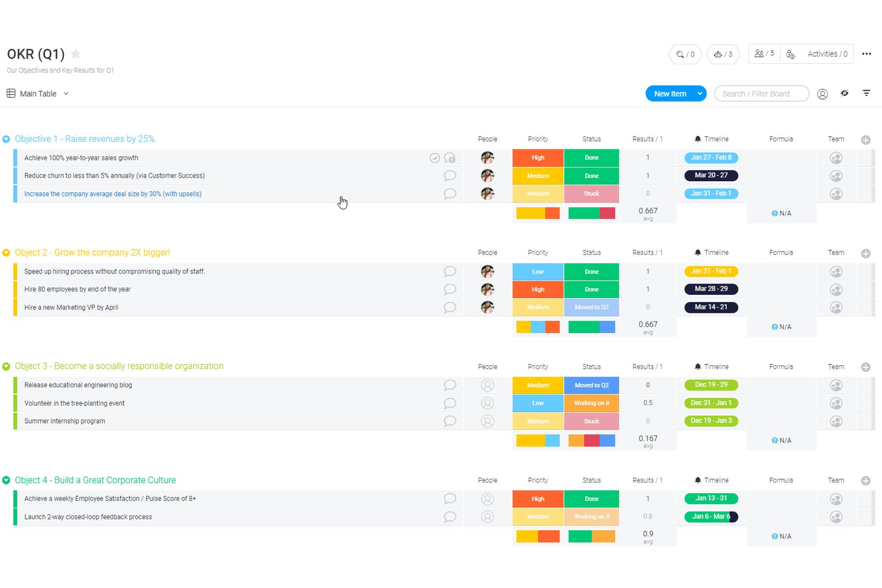The image size is (882, 588).
Task: Click N/A formula summary in Object 2
Action: click(781, 327)
